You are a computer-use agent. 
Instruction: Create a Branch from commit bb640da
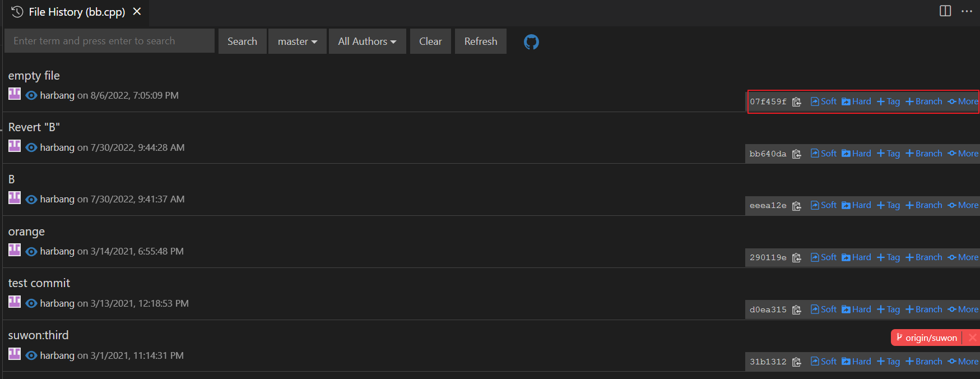click(x=923, y=154)
